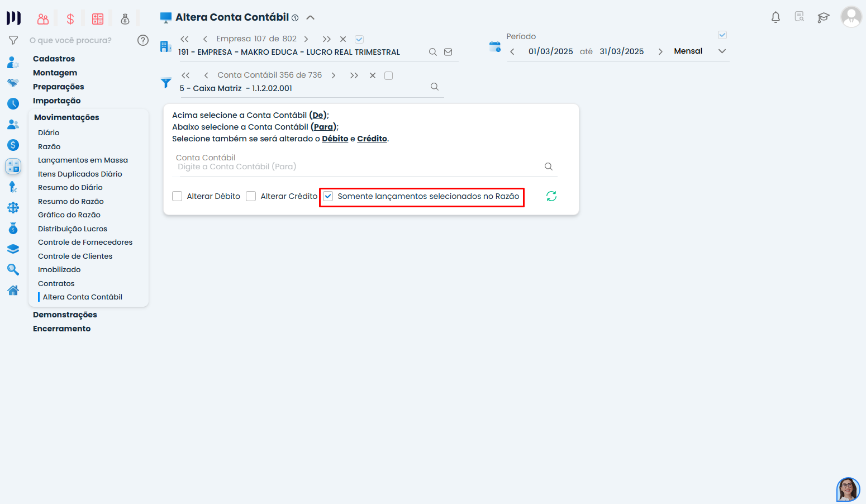Click the people module icon in top bar
The image size is (866, 504).
pos(43,19)
